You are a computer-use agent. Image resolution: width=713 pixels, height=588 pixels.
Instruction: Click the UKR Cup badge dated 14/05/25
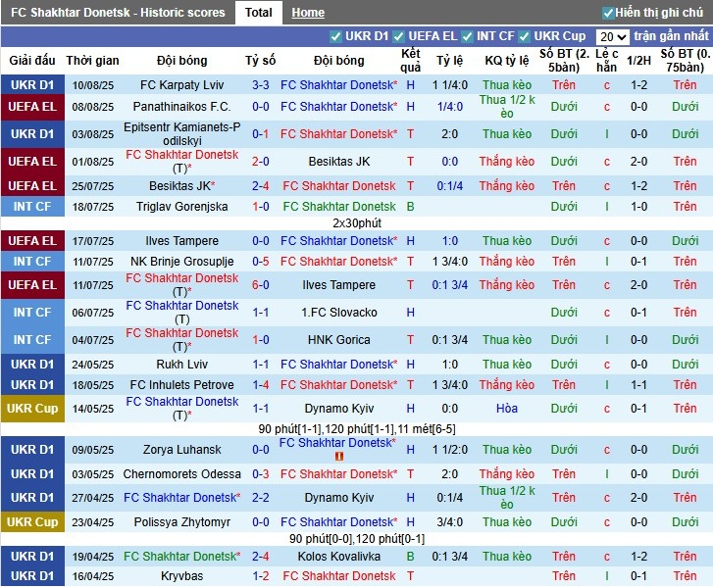pos(32,409)
